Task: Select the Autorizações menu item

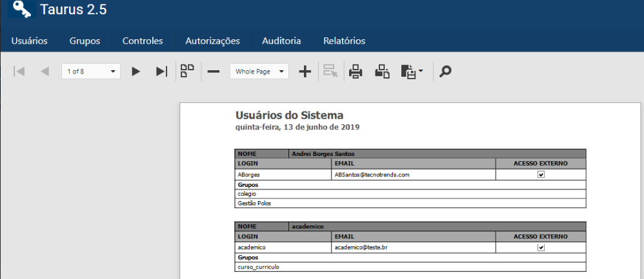Action: click(x=212, y=41)
